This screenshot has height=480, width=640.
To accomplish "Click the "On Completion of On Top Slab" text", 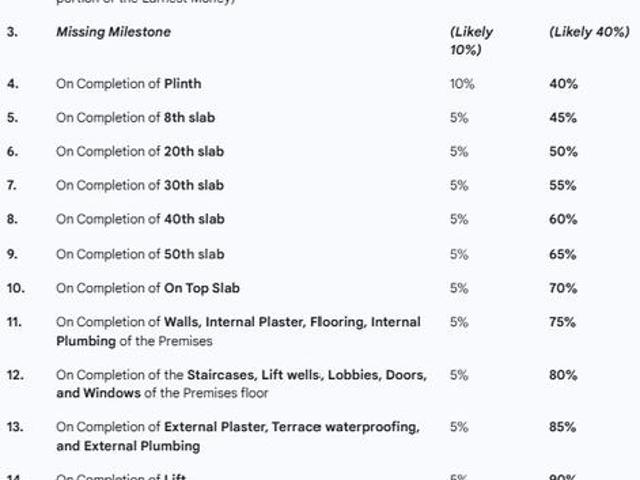I will click(147, 288).
